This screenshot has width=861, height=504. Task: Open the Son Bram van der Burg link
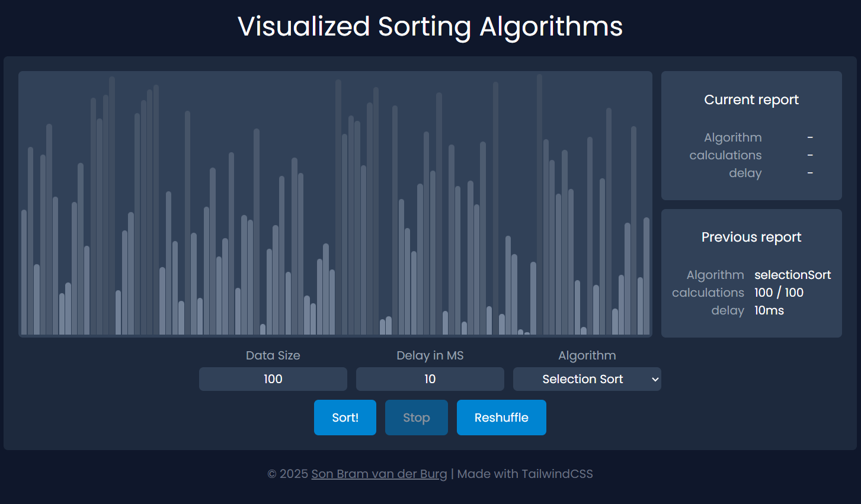point(379,474)
